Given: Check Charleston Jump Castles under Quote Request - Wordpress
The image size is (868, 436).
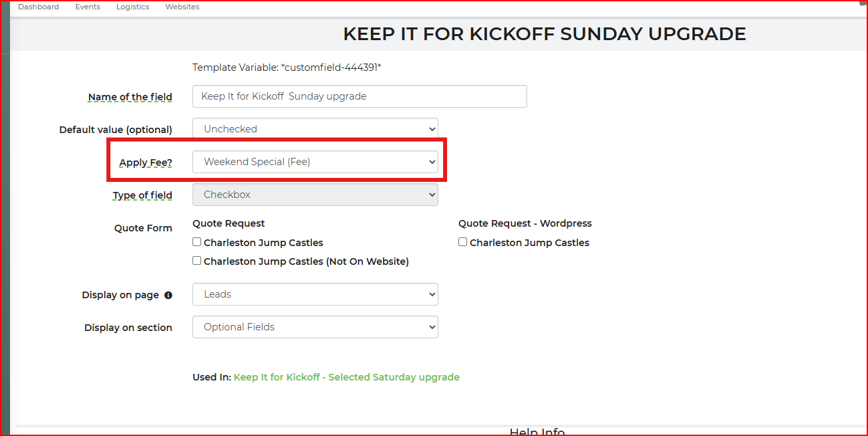Looking at the screenshot, I should point(462,242).
